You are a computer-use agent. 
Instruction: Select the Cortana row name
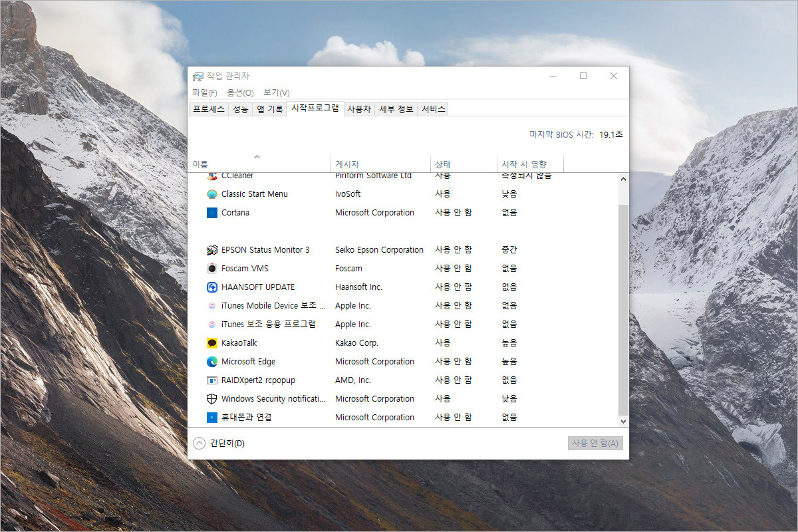coord(235,213)
